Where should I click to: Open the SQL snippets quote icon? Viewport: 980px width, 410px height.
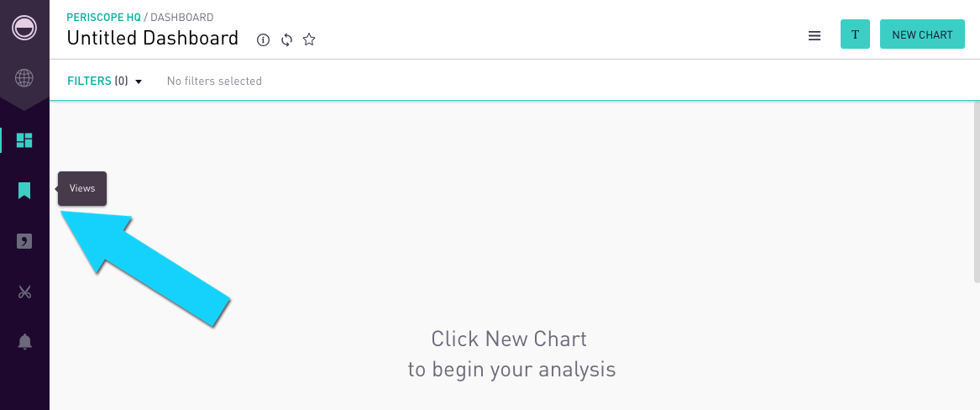(24, 241)
